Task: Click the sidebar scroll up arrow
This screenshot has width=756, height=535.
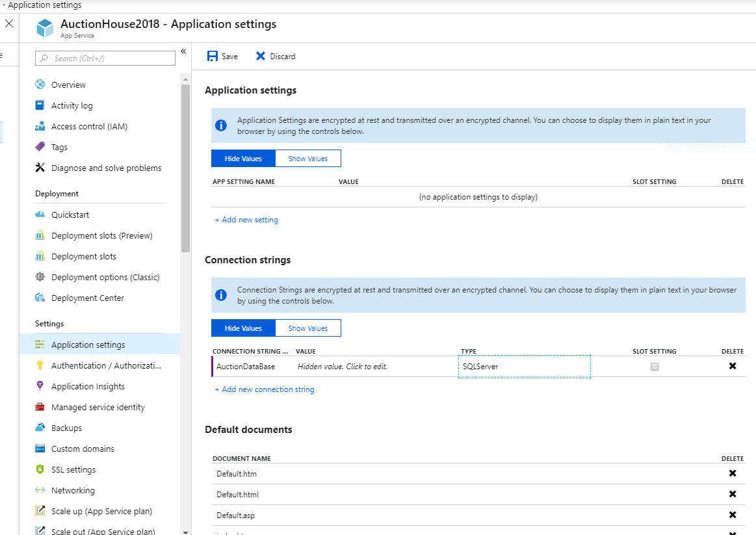Action: 186,79
